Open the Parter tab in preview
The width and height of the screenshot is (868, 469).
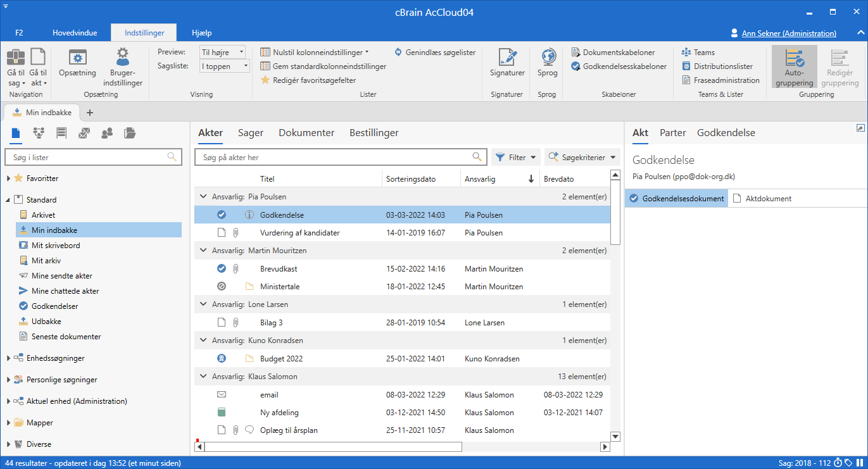coord(673,133)
